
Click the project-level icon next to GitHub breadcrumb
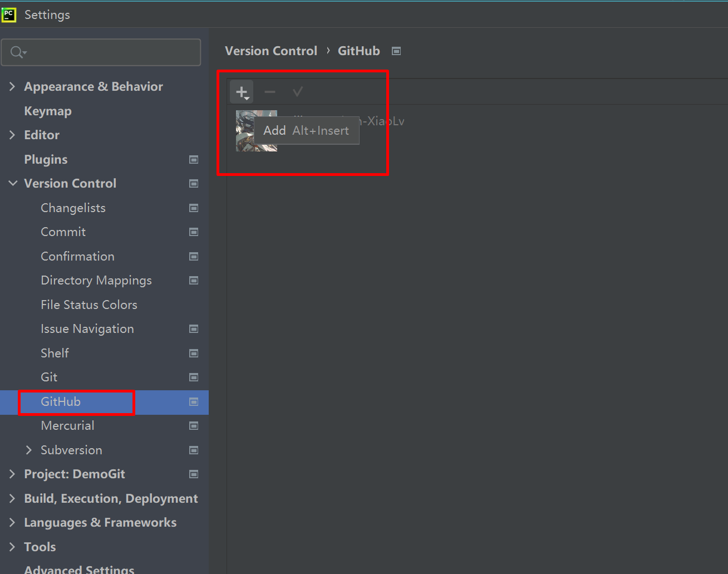[396, 51]
